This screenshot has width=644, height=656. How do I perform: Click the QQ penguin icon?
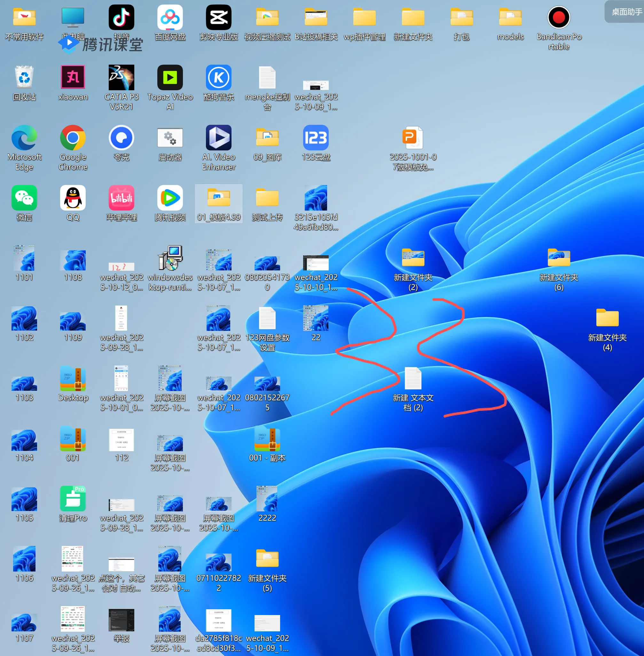[x=73, y=198]
